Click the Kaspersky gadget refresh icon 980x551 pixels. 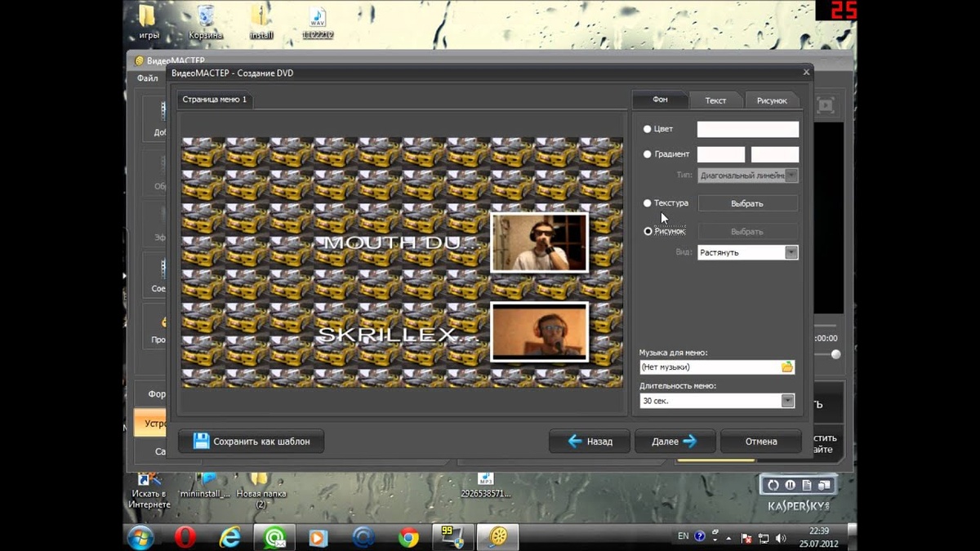click(x=773, y=485)
